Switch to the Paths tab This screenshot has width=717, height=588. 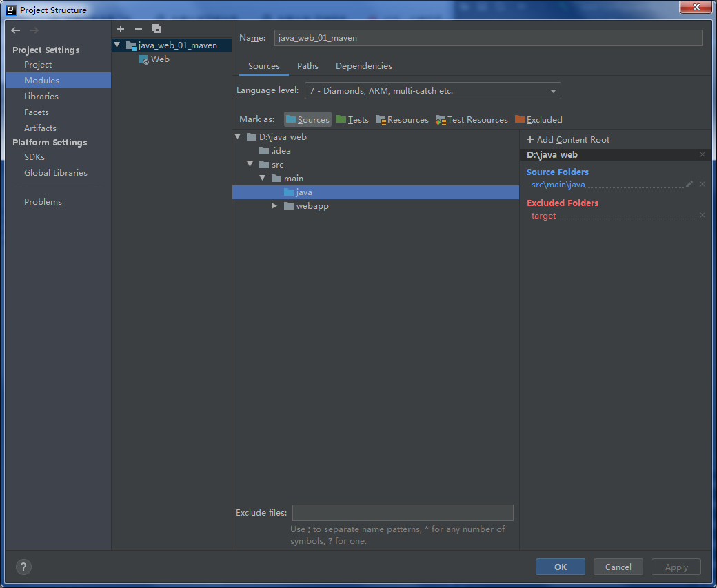click(307, 66)
